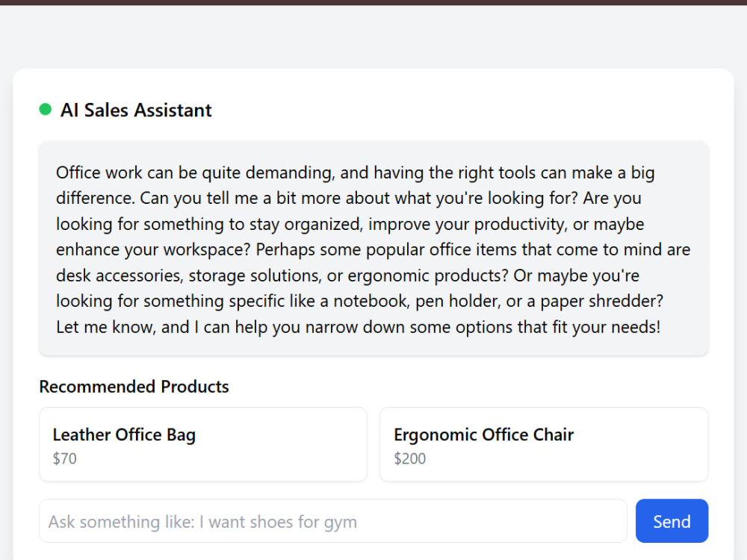Viewport: 747px width, 560px height.
Task: Open the Leather Office Bag product card
Action: pos(203,444)
